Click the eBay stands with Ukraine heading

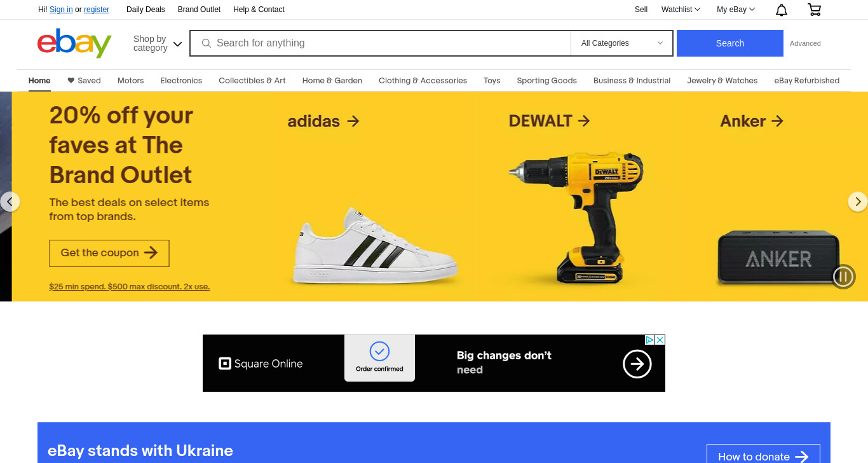(x=140, y=451)
